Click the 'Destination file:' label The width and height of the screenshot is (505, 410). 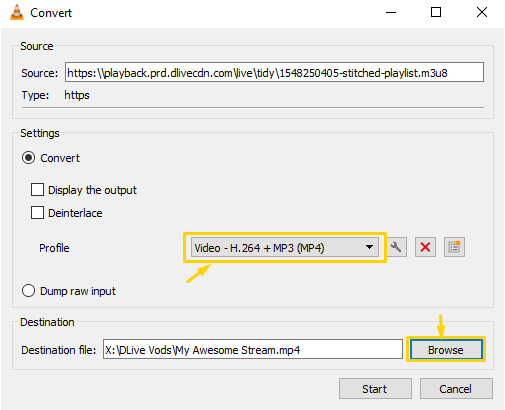click(59, 350)
